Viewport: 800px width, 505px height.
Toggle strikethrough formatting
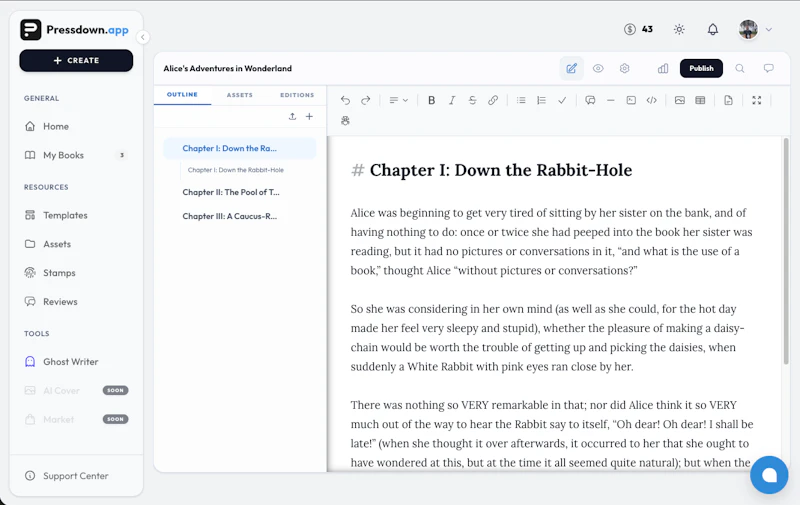(472, 100)
